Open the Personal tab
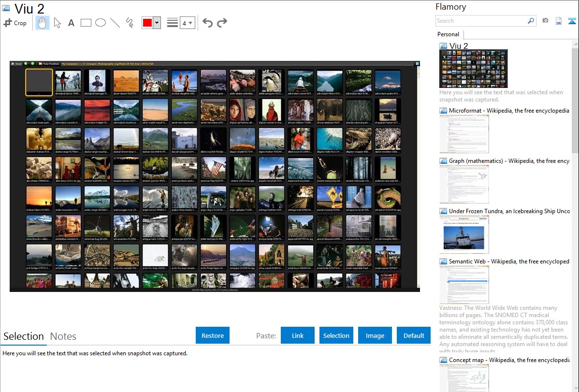 click(448, 34)
